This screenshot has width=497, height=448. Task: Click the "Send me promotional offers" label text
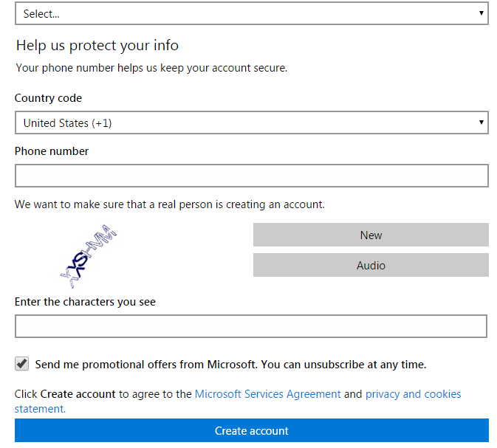click(x=230, y=365)
